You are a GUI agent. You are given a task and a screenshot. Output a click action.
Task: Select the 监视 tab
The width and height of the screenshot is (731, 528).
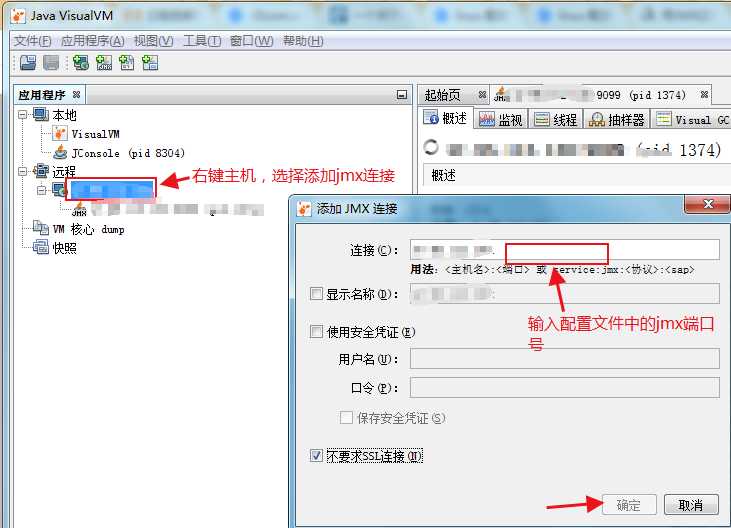pos(501,120)
